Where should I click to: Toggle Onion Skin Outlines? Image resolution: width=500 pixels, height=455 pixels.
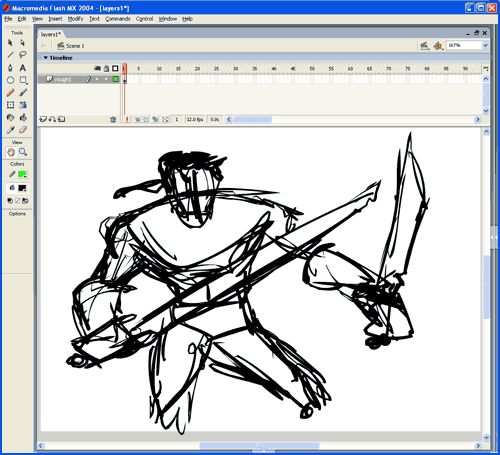[x=146, y=119]
